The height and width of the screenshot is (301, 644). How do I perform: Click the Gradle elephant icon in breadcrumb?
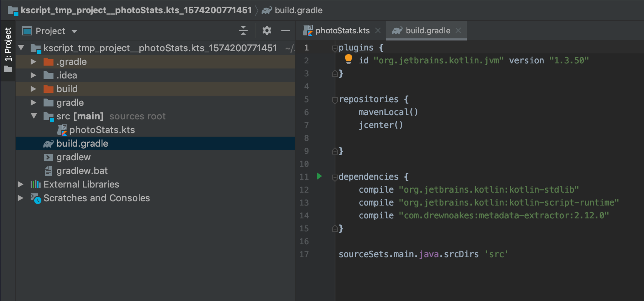click(x=267, y=10)
